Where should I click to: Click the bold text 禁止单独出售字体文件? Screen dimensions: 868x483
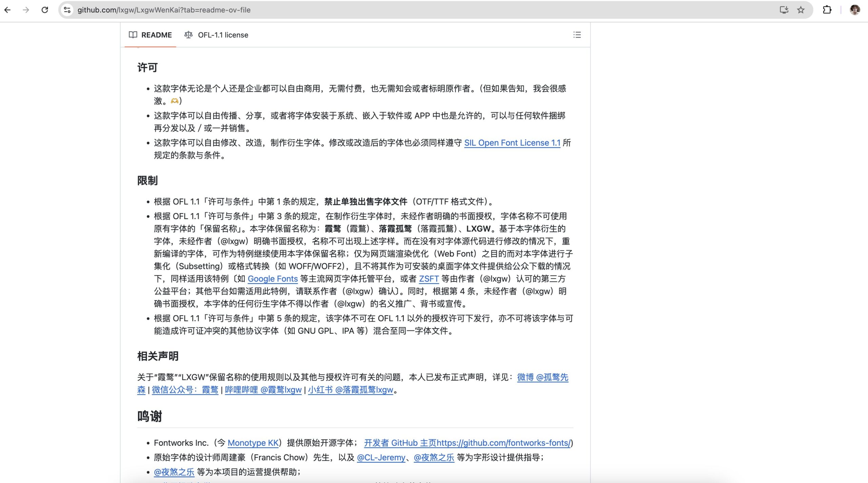click(366, 202)
